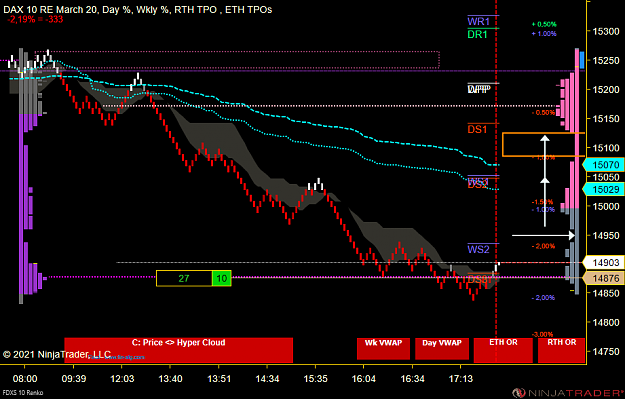
Task: Click the tan 14876 price marker
Action: 603,278
